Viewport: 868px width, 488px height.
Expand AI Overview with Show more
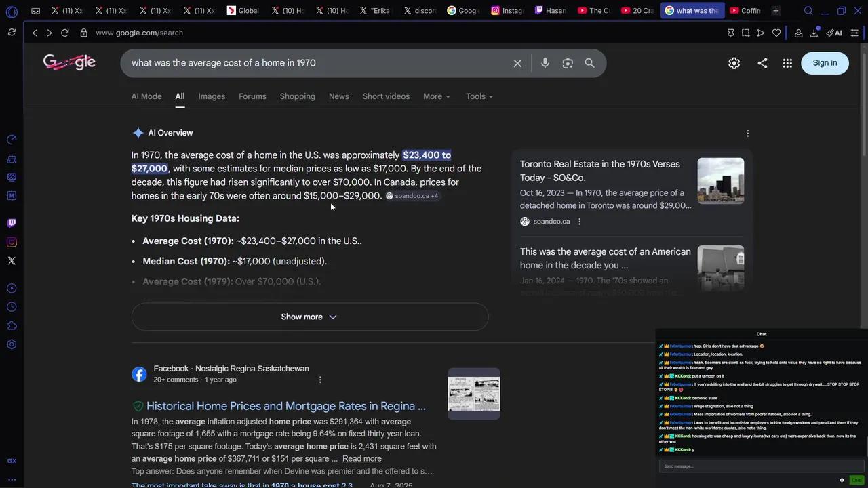click(x=310, y=317)
